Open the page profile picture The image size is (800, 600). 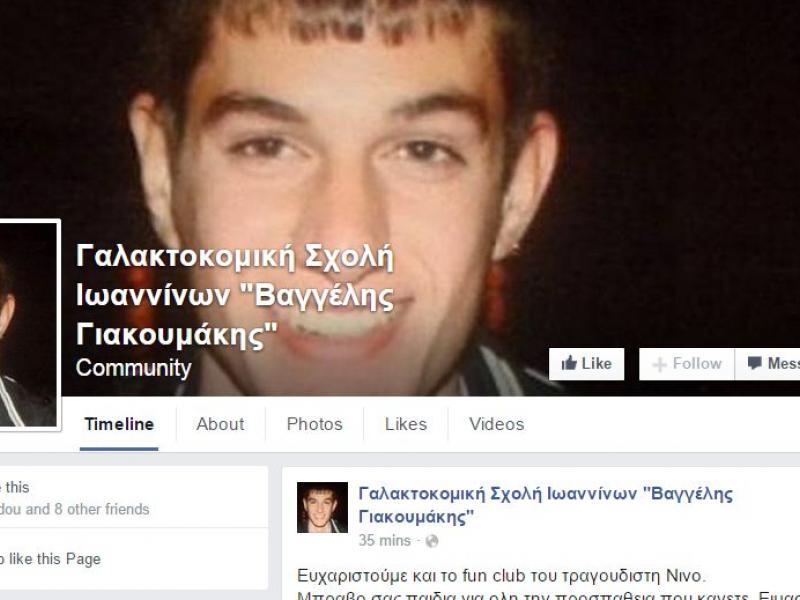click(x=28, y=324)
